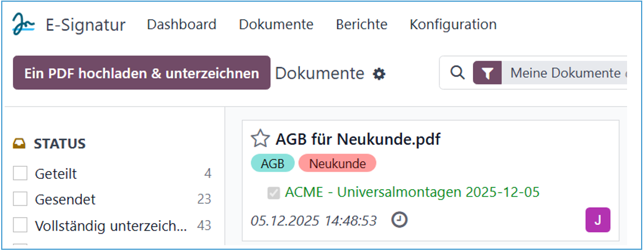
Task: Click the E-Signatur app title
Action: click(x=85, y=25)
